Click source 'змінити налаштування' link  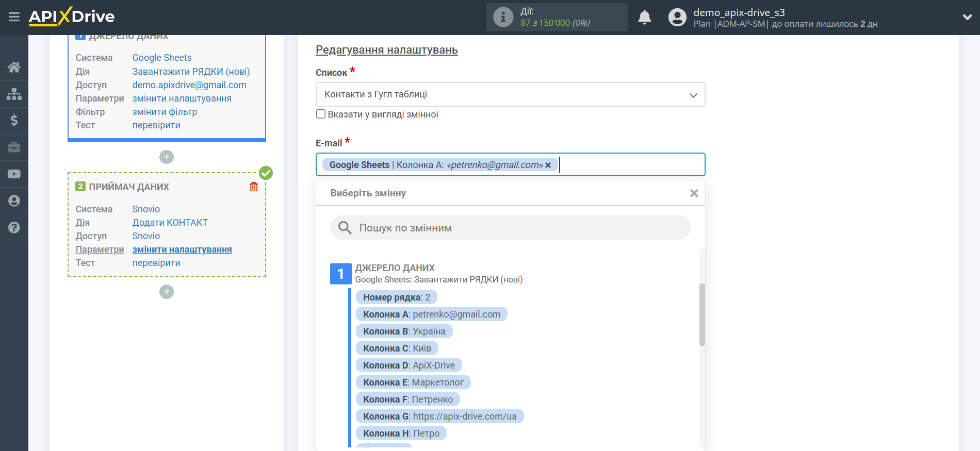(x=182, y=98)
